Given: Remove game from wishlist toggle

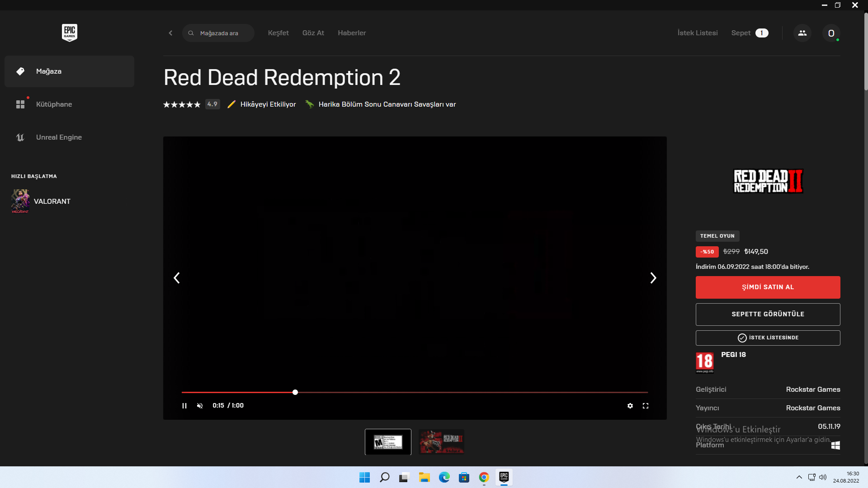Looking at the screenshot, I should point(768,338).
